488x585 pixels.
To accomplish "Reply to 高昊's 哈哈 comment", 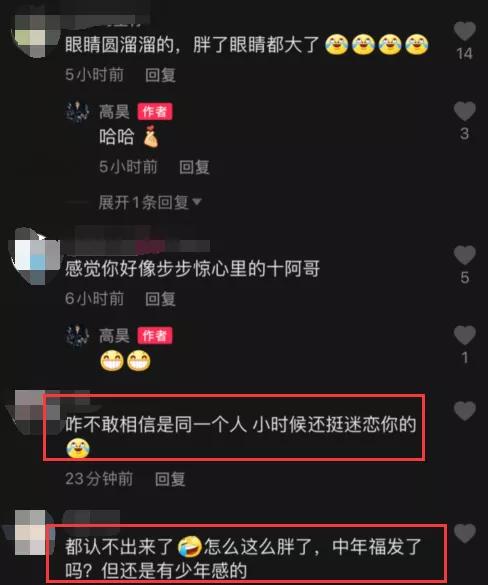I will click(x=194, y=167).
